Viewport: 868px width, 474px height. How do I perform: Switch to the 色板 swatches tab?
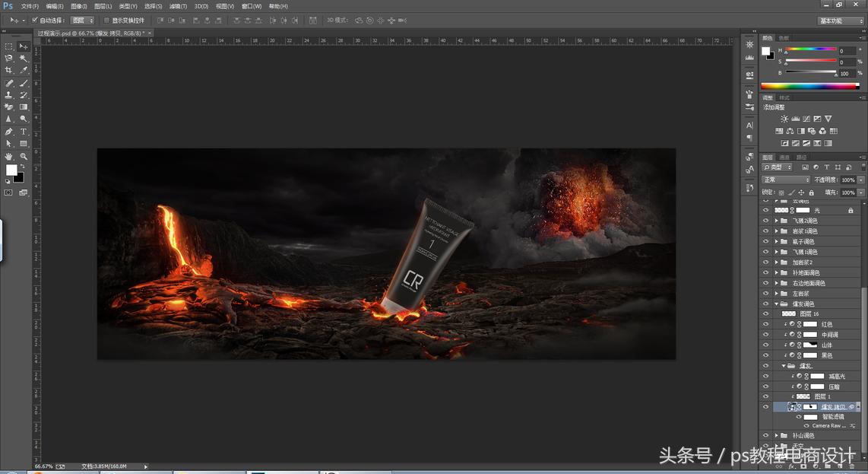pyautogui.click(x=784, y=37)
